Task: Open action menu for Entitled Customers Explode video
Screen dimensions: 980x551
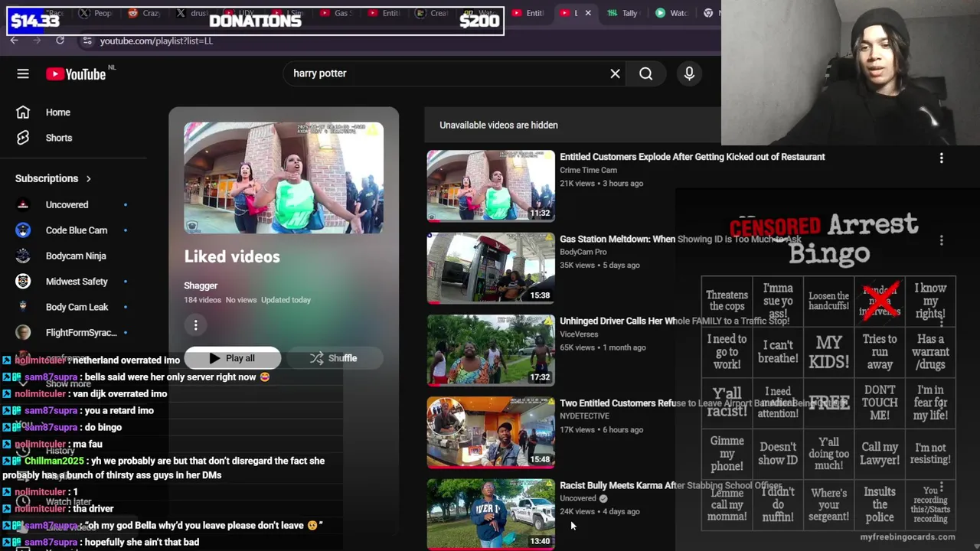Action: (x=941, y=158)
